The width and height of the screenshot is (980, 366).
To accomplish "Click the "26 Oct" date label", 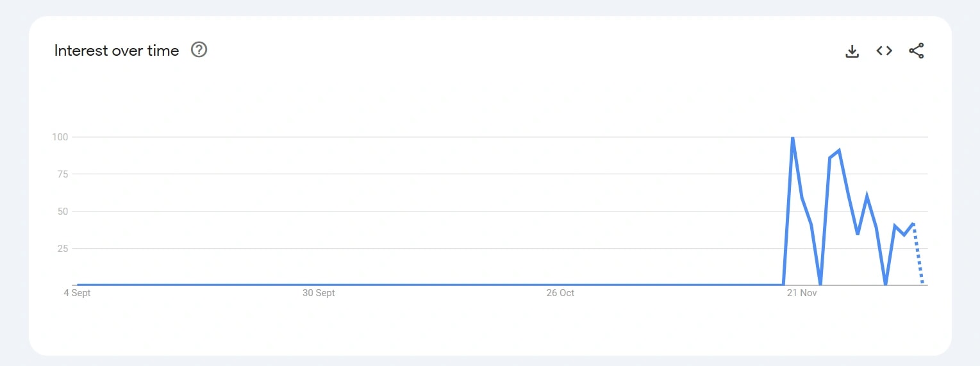I will click(560, 293).
